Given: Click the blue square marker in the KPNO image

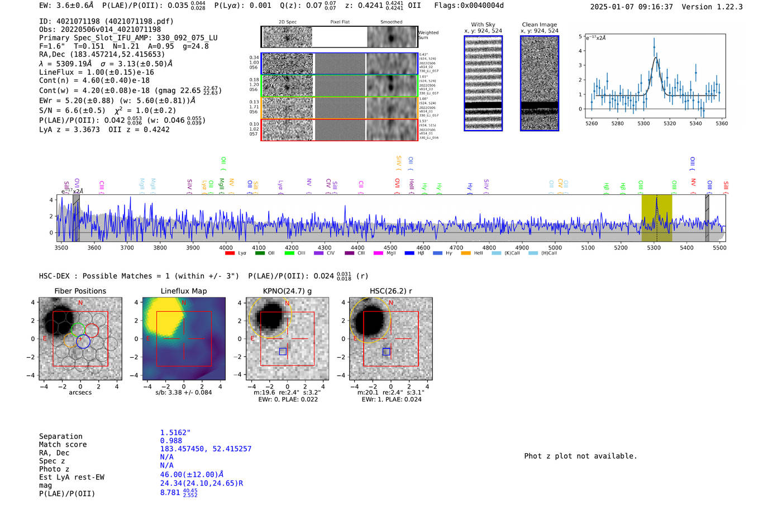Looking at the screenshot, I should tap(283, 351).
